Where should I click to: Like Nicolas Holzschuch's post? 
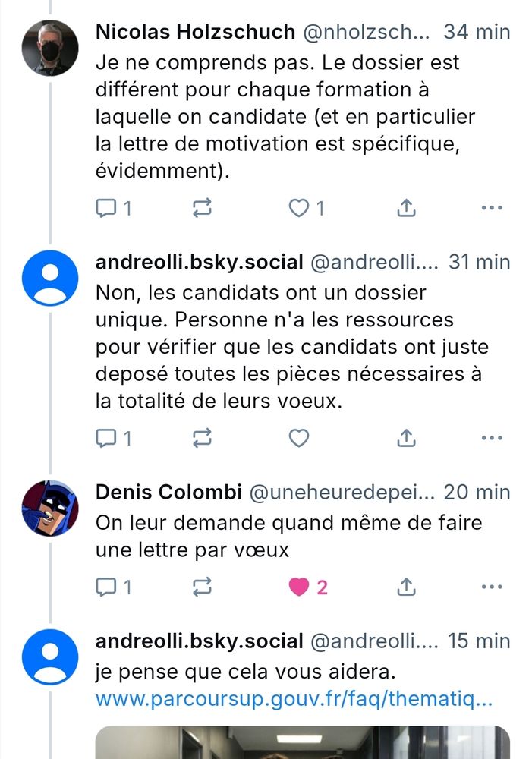point(299,206)
